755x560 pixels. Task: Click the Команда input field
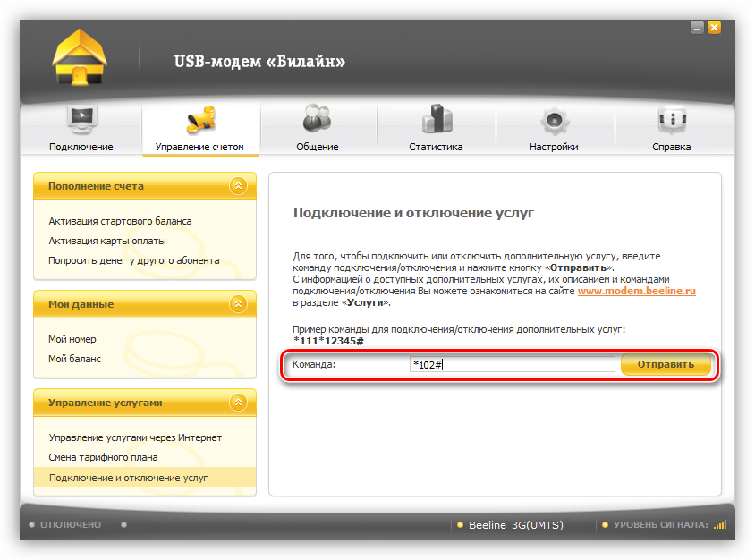(x=512, y=365)
